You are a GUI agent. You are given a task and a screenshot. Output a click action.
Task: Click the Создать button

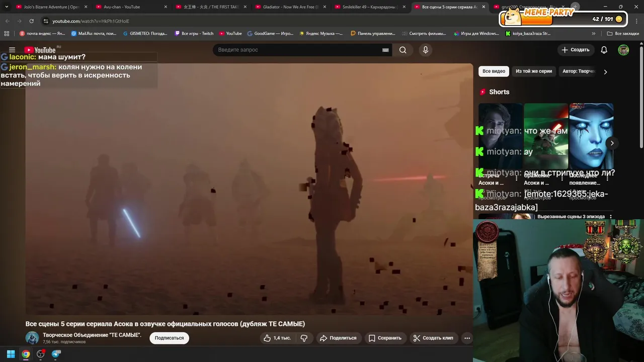pyautogui.click(x=576, y=50)
